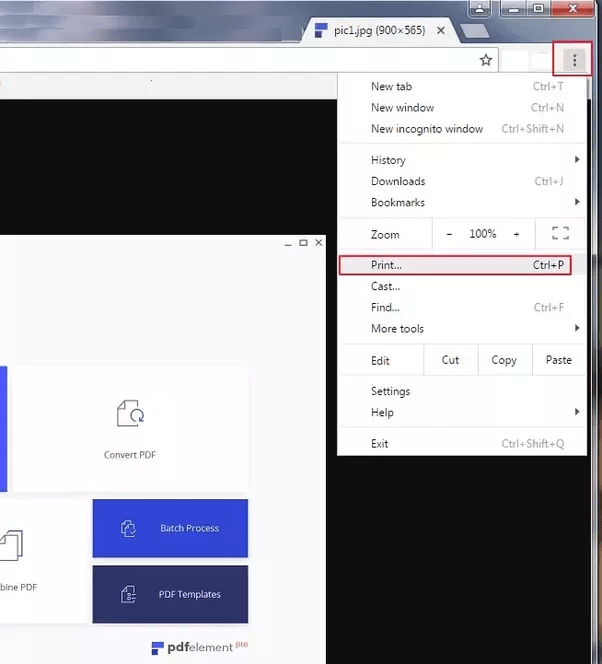Click the Convert PDF label
The image size is (602, 664).
[130, 455]
